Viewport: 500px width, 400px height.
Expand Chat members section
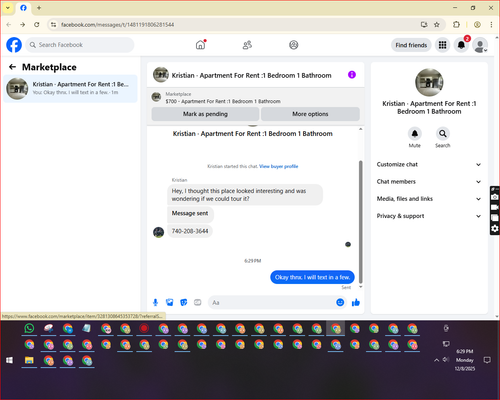(429, 182)
